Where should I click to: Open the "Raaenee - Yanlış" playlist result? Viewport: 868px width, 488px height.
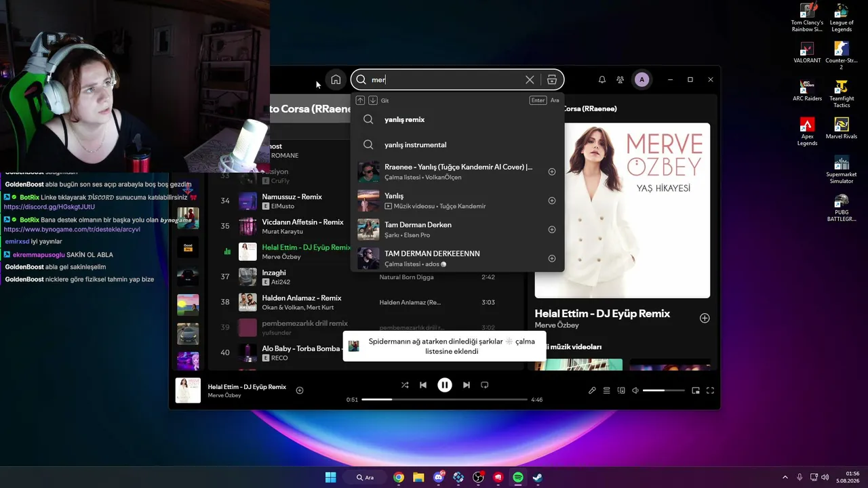coord(457,171)
